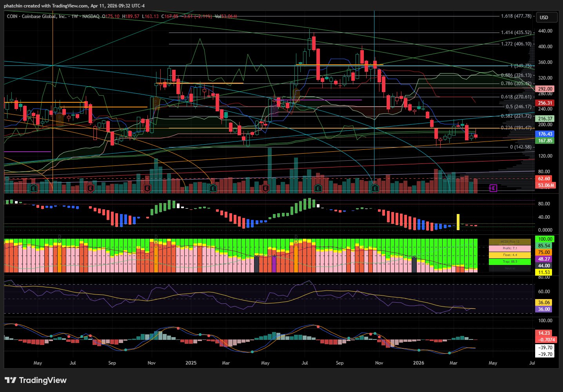
Task: Click the 360.00 price scale label
Action: (545, 62)
